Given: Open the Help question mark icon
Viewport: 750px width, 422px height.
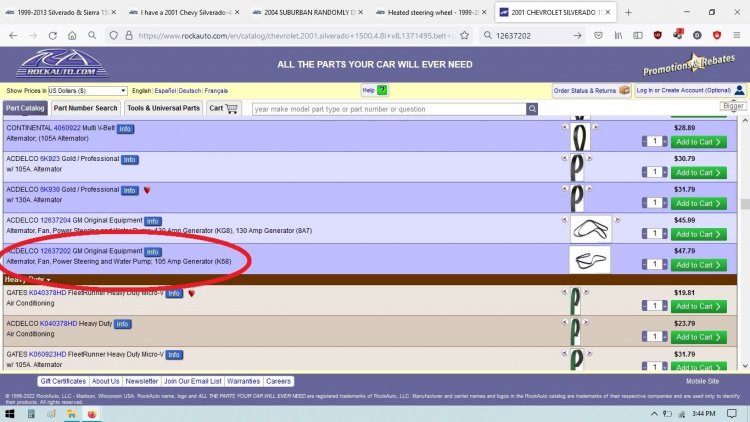Looking at the screenshot, I should pos(382,90).
